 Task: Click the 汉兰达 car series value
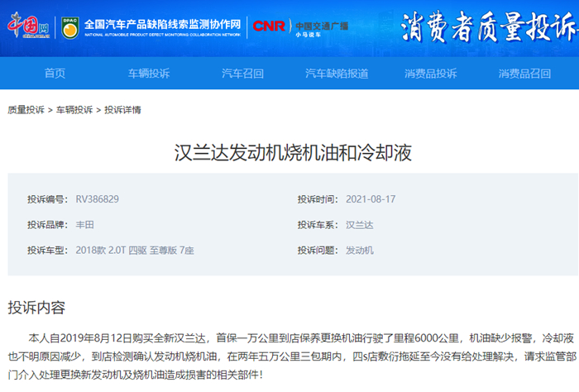pyautogui.click(x=359, y=225)
